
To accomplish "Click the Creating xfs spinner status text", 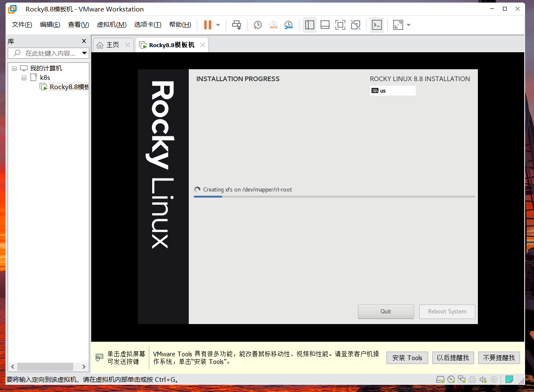I will 247,190.
